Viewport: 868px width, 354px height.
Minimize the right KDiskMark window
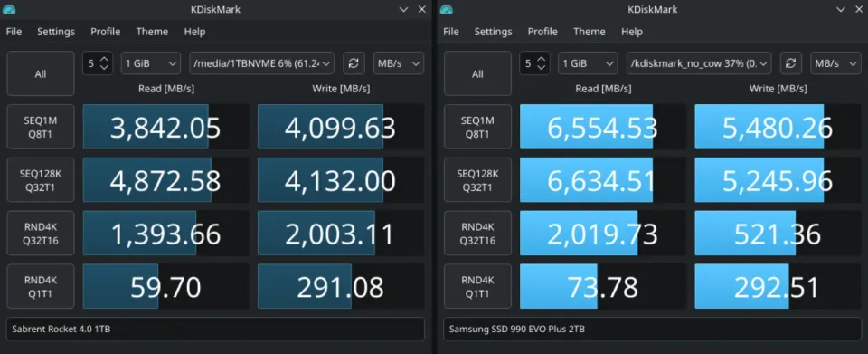pyautogui.click(x=842, y=9)
